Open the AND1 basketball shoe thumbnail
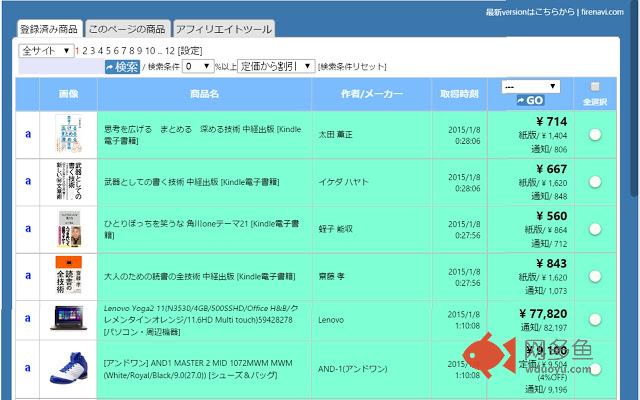 (x=69, y=368)
